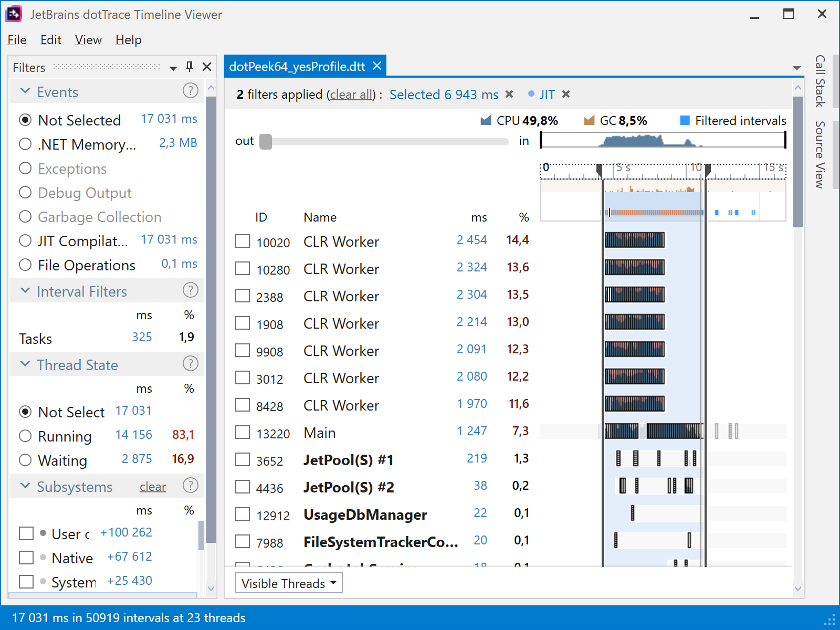Select .NET Memory event filter
The width and height of the screenshot is (840, 630).
(x=25, y=144)
